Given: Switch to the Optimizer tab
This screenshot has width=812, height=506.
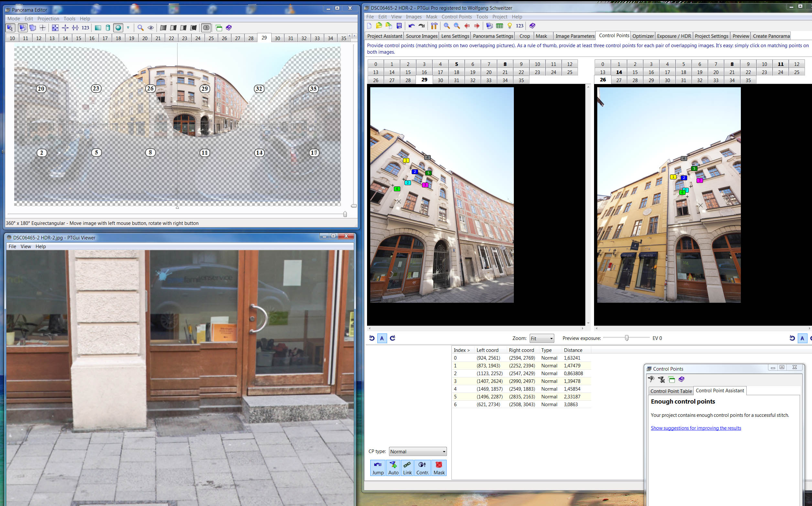Looking at the screenshot, I should coord(643,36).
